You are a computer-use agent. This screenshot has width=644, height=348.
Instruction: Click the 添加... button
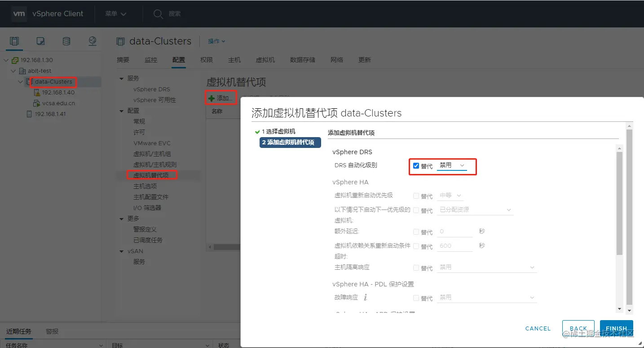point(221,98)
